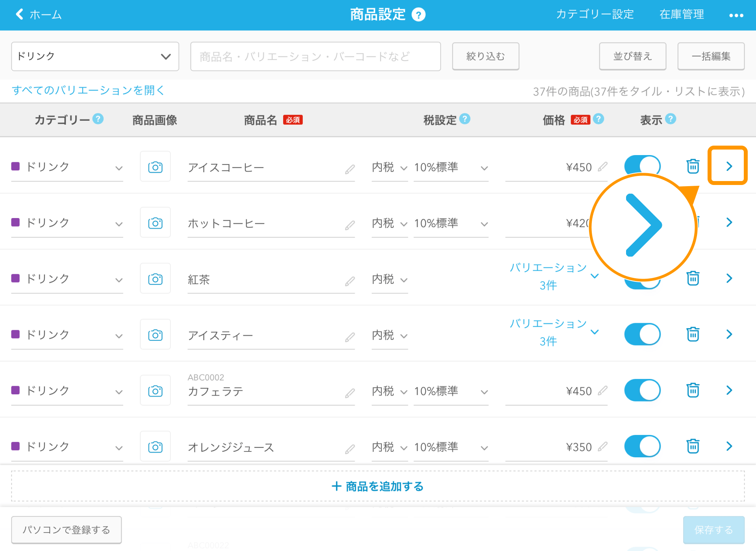Image resolution: width=756 pixels, height=551 pixels.
Task: Open the camera image picker for アイスコーヒー
Action: click(x=155, y=167)
